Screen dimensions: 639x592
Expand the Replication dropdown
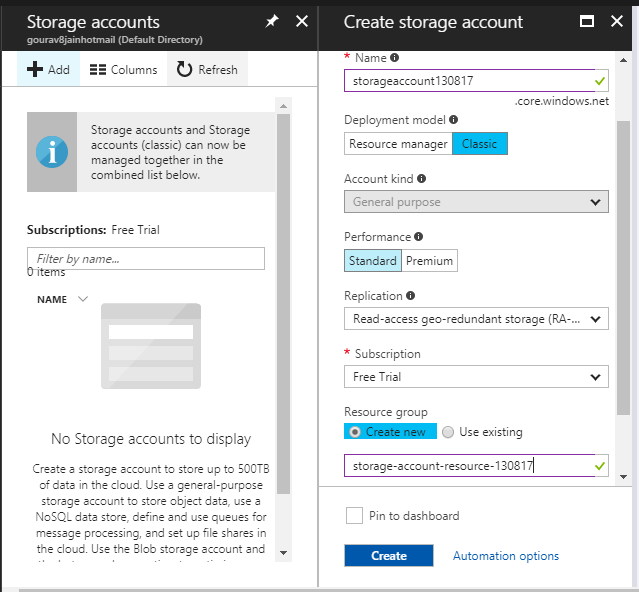click(476, 319)
